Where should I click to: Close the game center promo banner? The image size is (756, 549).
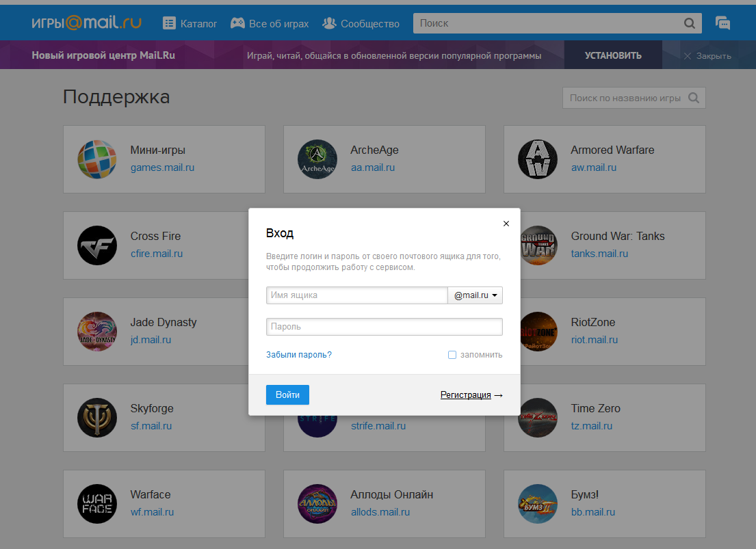[707, 56]
